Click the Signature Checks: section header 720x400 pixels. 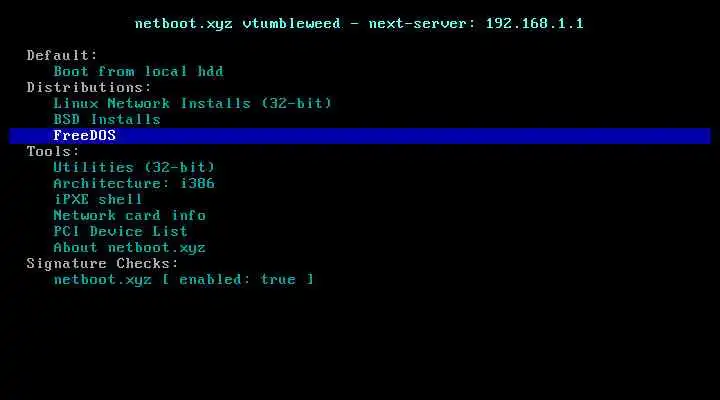point(102,264)
